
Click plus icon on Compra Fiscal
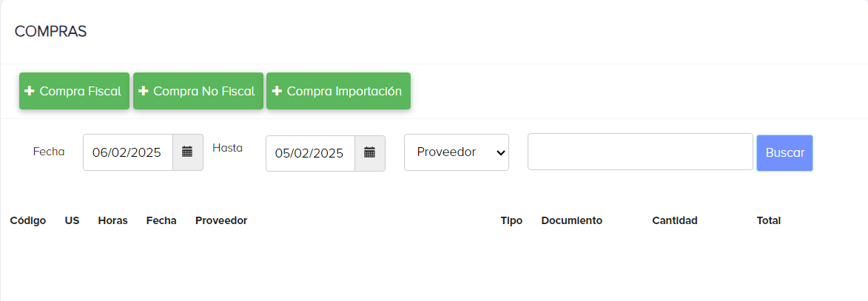(30, 91)
